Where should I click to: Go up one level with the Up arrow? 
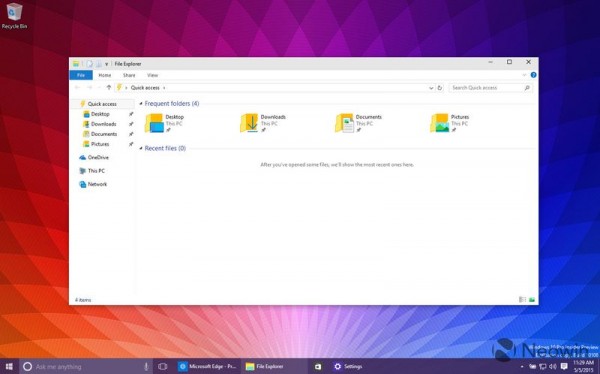coord(109,88)
